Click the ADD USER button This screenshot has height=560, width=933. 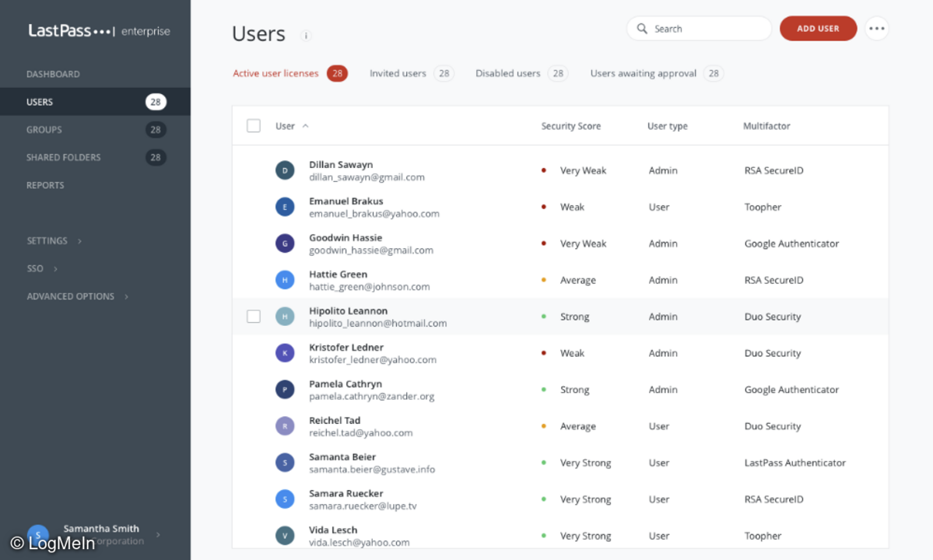point(818,29)
